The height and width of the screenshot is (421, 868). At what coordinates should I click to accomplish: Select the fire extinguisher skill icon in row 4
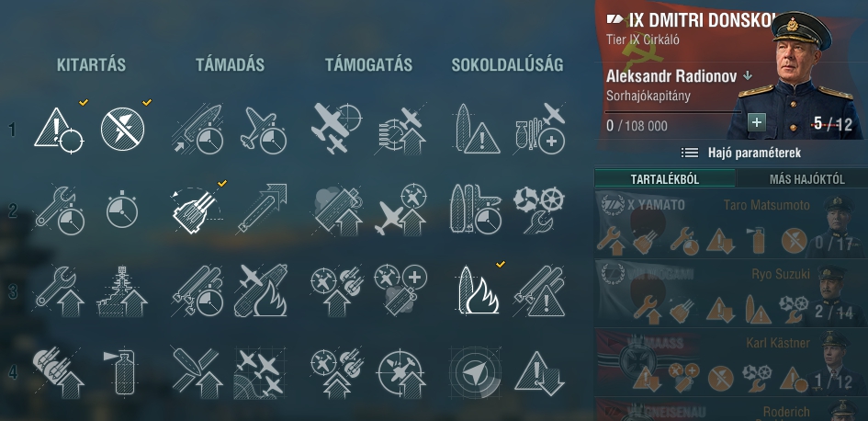pos(122,371)
